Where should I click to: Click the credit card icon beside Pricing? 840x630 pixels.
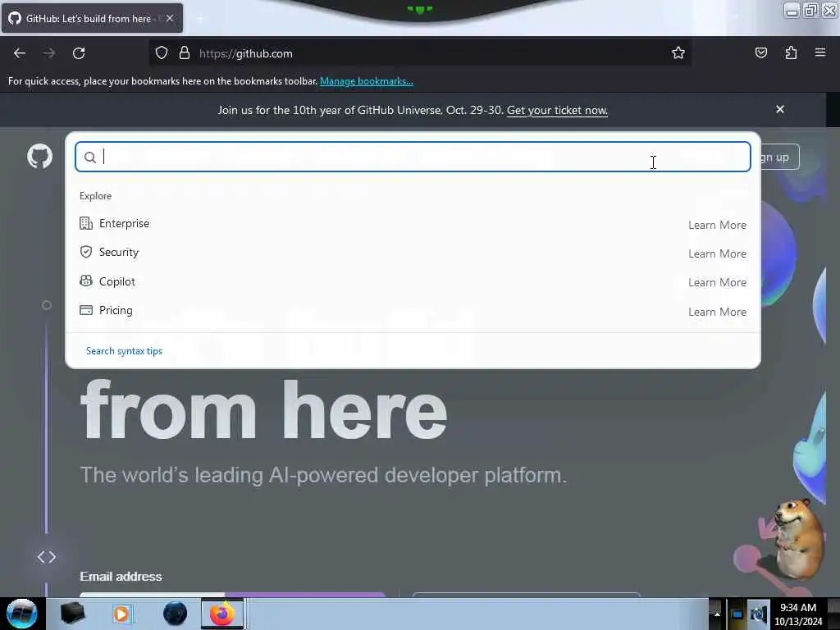click(x=85, y=310)
